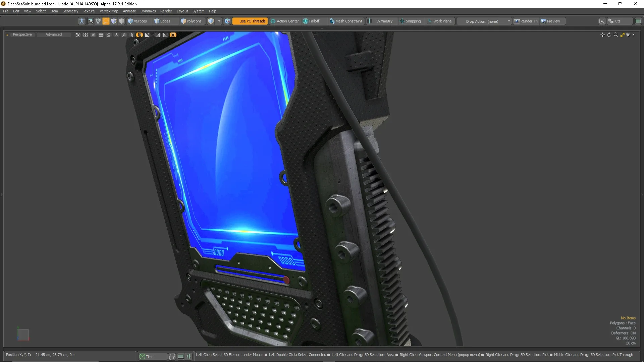This screenshot has height=362, width=644.
Task: Open Work Plane options
Action: pyautogui.click(x=440, y=21)
